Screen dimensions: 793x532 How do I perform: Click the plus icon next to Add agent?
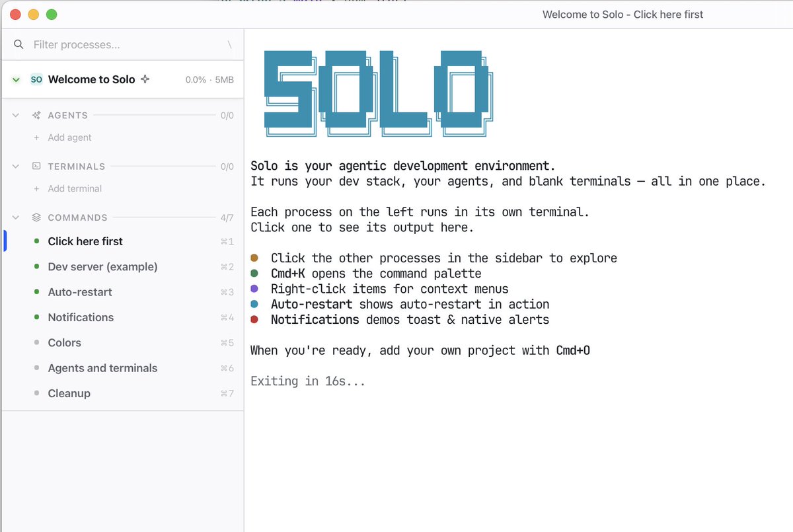36,137
